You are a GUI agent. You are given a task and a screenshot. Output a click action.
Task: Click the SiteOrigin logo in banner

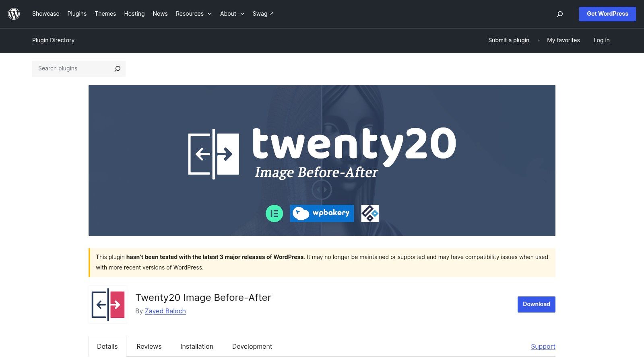[370, 213]
